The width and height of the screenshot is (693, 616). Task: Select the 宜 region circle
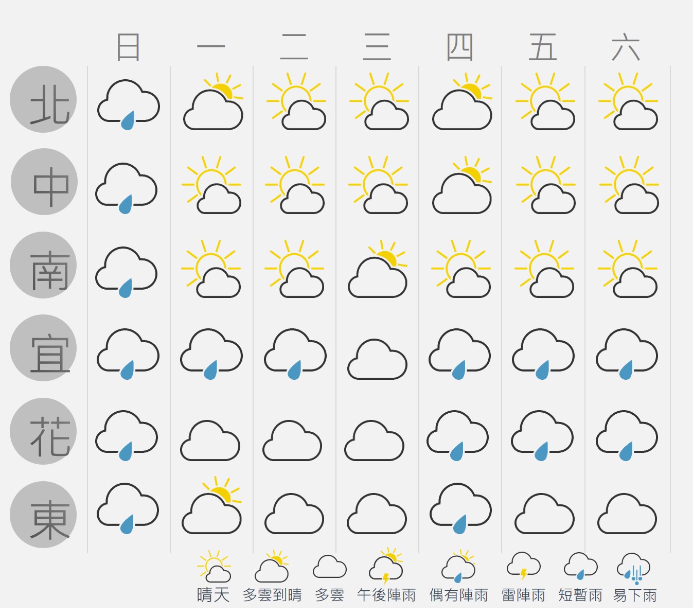pyautogui.click(x=43, y=348)
